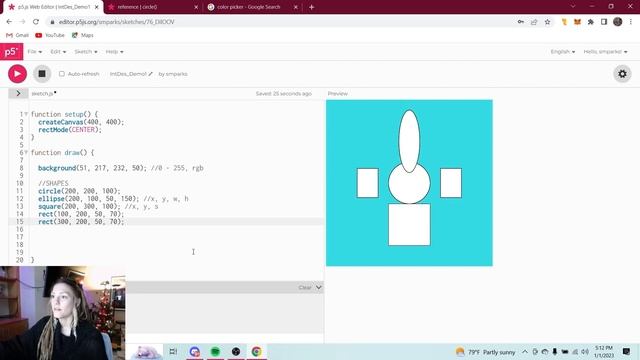Viewport: 640px width, 360px height.
Task: Run the sketch with the Play button
Action: click(x=17, y=74)
